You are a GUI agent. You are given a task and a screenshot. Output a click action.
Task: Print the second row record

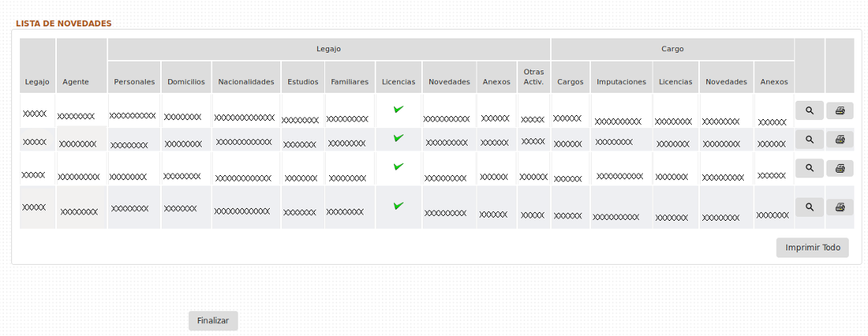click(x=839, y=139)
